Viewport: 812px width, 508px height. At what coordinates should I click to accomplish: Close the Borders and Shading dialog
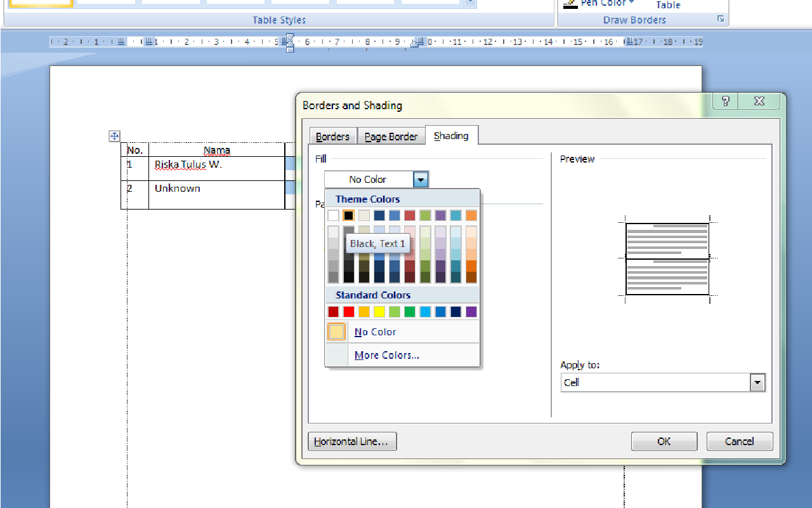[759, 101]
